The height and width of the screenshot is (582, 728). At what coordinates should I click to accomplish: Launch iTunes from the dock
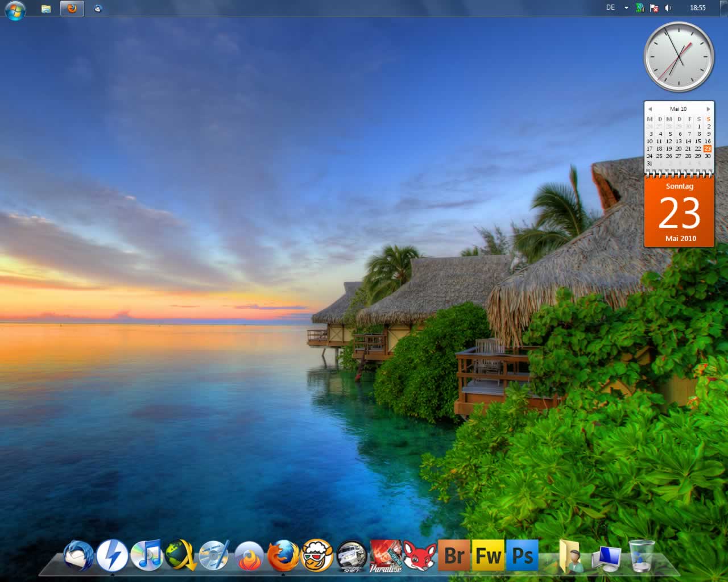(146, 555)
